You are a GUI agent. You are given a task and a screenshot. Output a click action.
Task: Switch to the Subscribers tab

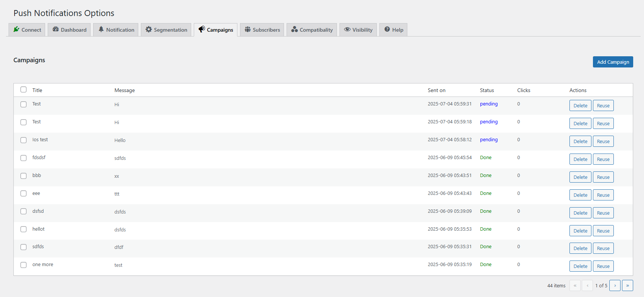[262, 29]
